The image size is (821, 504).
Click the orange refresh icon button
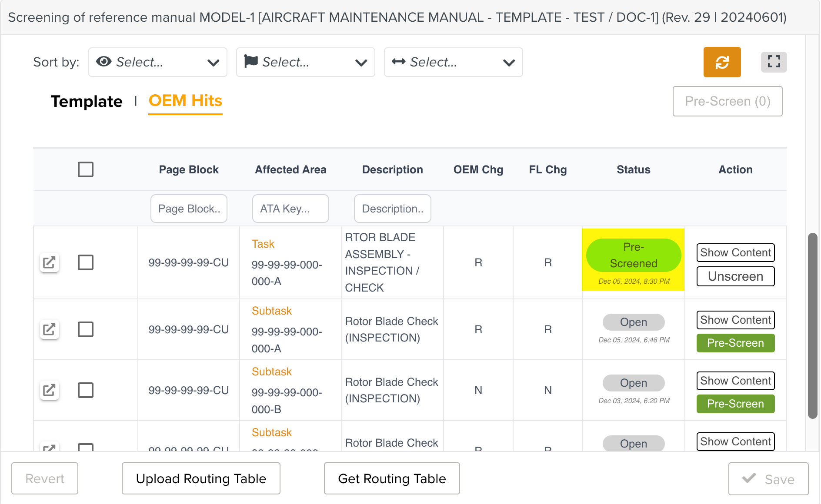[722, 62]
